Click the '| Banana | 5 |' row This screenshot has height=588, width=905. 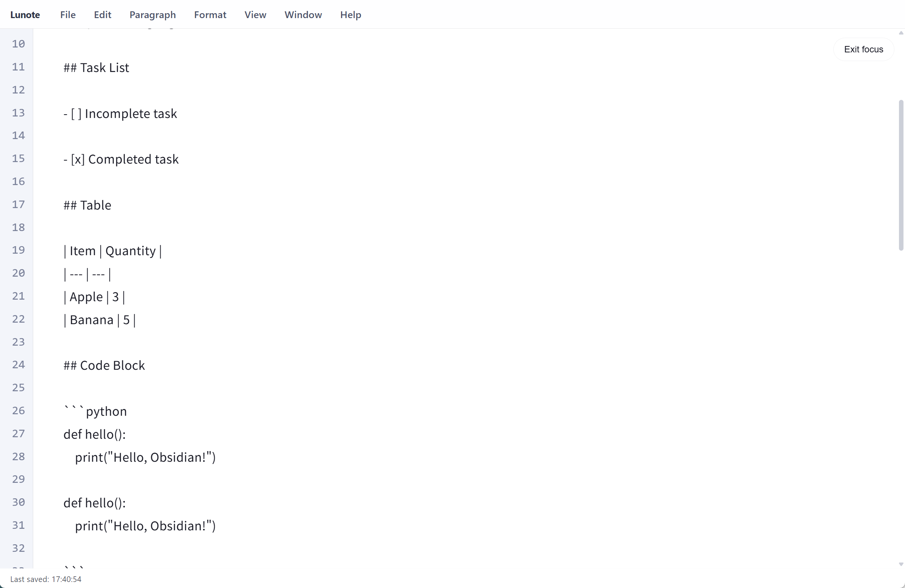(x=100, y=320)
